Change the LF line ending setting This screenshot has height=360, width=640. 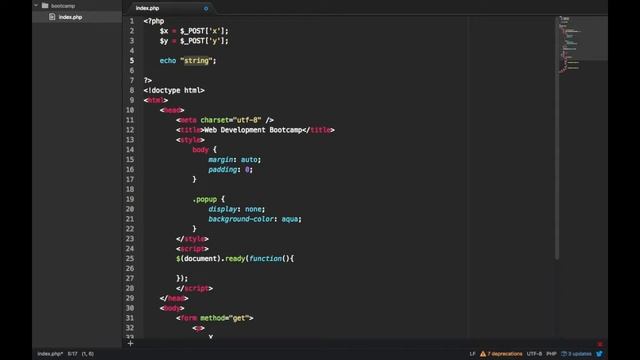click(472, 354)
